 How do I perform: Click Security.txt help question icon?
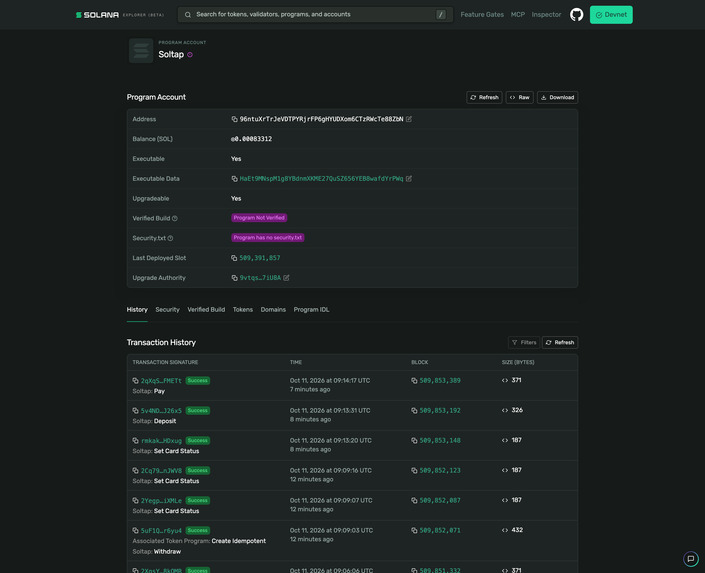coord(170,238)
